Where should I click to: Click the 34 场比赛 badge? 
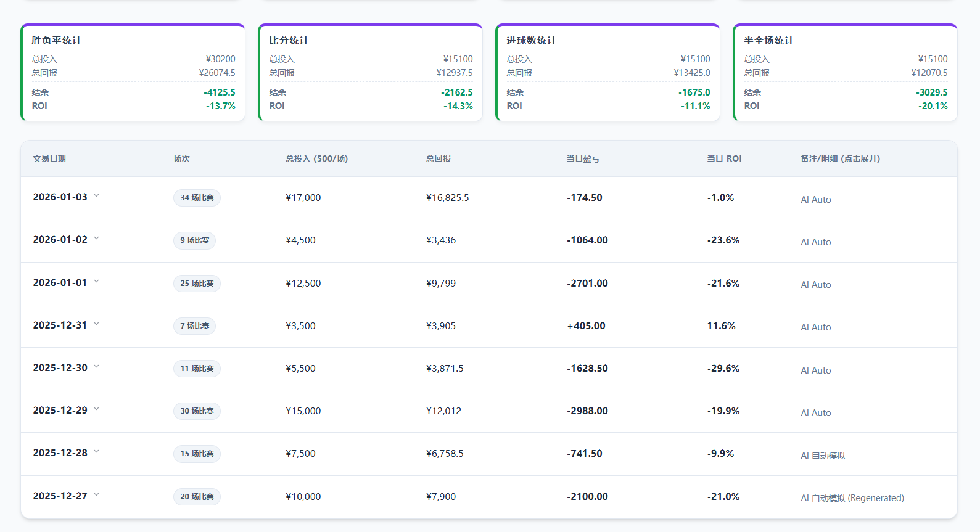197,198
